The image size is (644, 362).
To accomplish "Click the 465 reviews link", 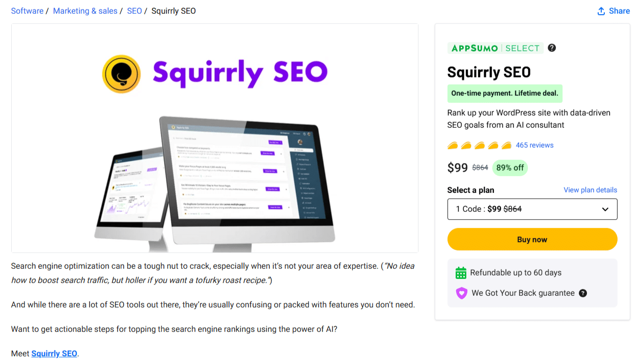I will (535, 145).
